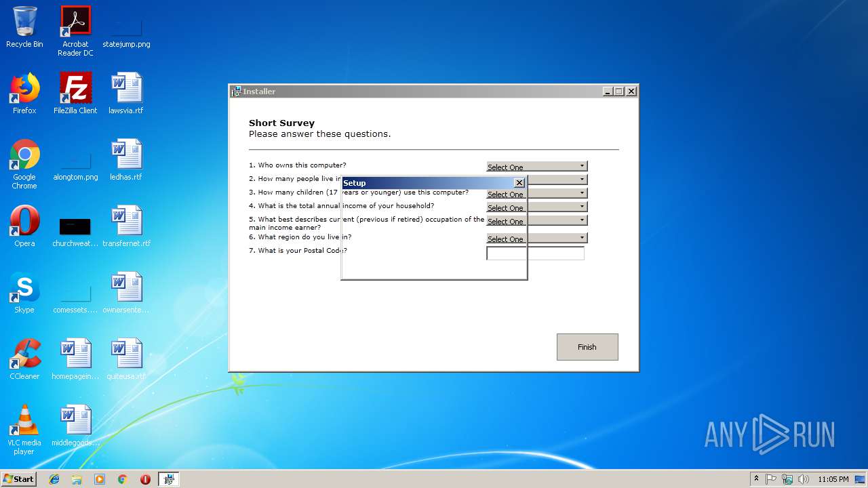This screenshot has width=868, height=488.
Task: Close the Setup dialog
Action: pos(519,183)
